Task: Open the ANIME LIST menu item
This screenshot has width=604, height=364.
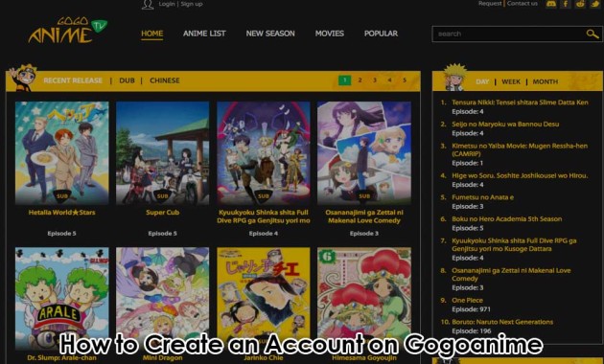Action: (x=204, y=34)
